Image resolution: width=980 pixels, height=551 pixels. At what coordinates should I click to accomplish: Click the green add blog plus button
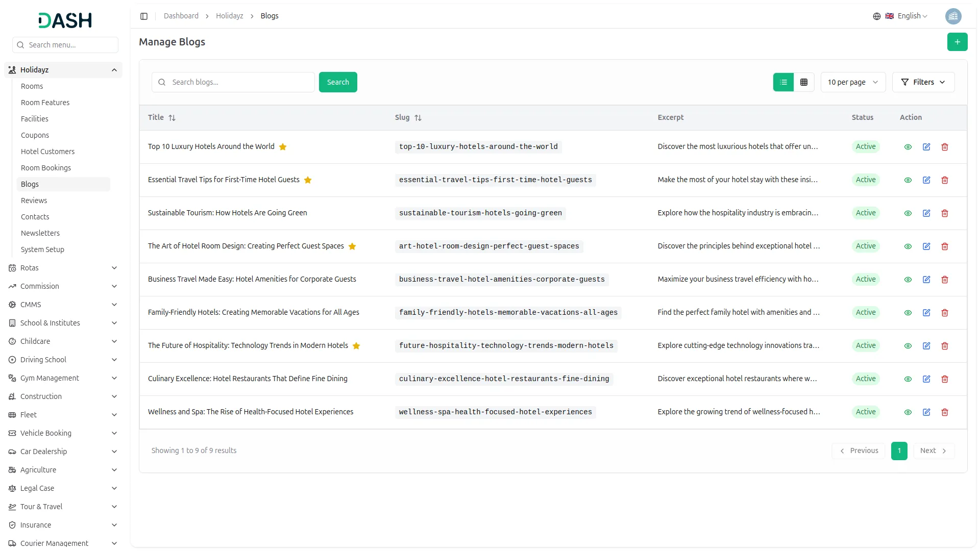(957, 42)
